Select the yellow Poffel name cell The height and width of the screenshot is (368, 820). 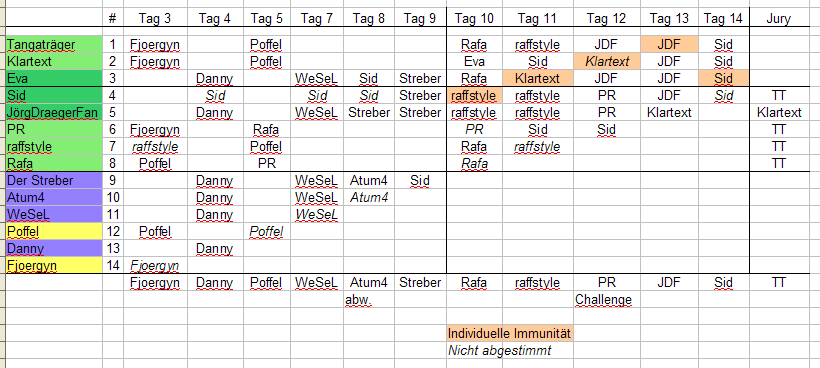54,231
